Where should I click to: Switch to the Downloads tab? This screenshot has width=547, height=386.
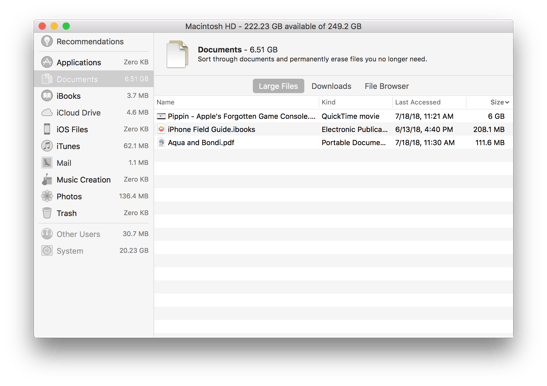[x=331, y=86]
